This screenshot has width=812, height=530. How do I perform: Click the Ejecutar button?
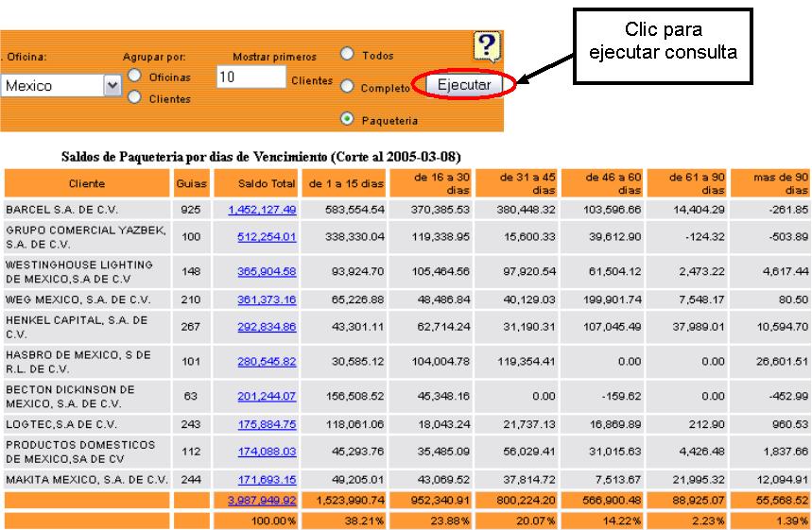[x=464, y=85]
